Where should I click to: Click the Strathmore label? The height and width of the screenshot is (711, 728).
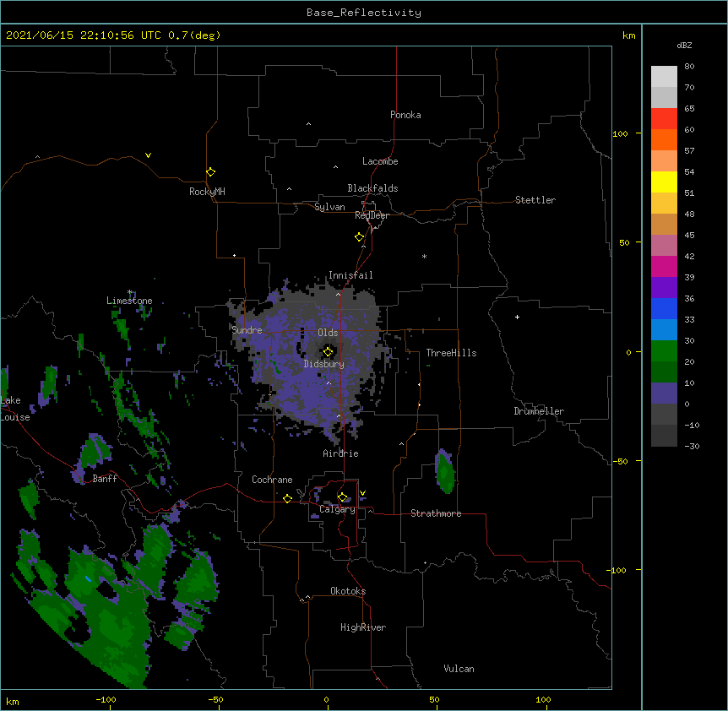point(436,513)
